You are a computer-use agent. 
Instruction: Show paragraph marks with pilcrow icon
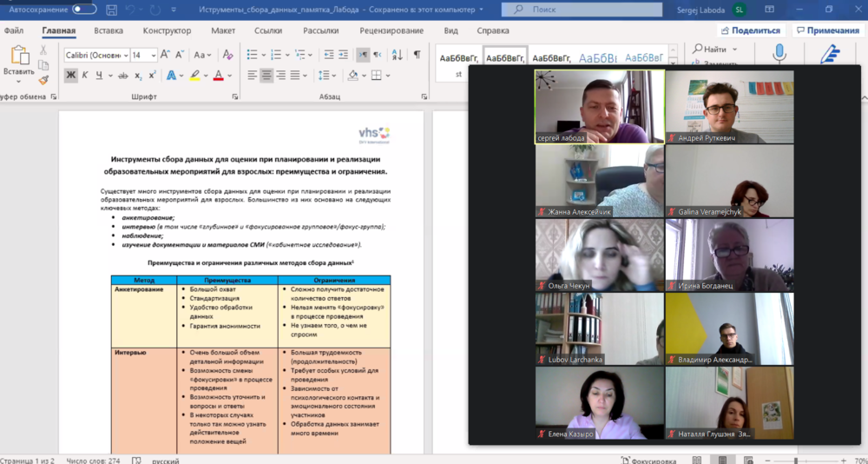click(417, 55)
